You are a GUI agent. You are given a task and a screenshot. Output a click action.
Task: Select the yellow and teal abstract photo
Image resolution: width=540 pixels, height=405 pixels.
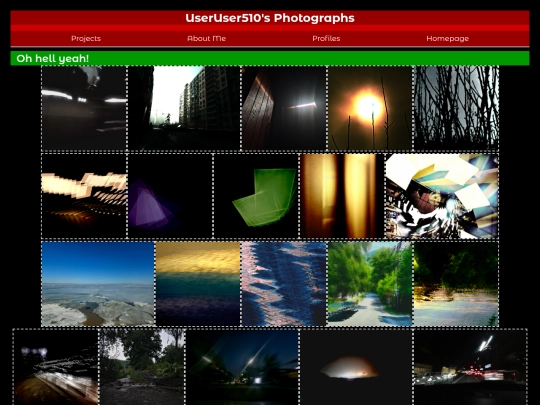click(198, 284)
